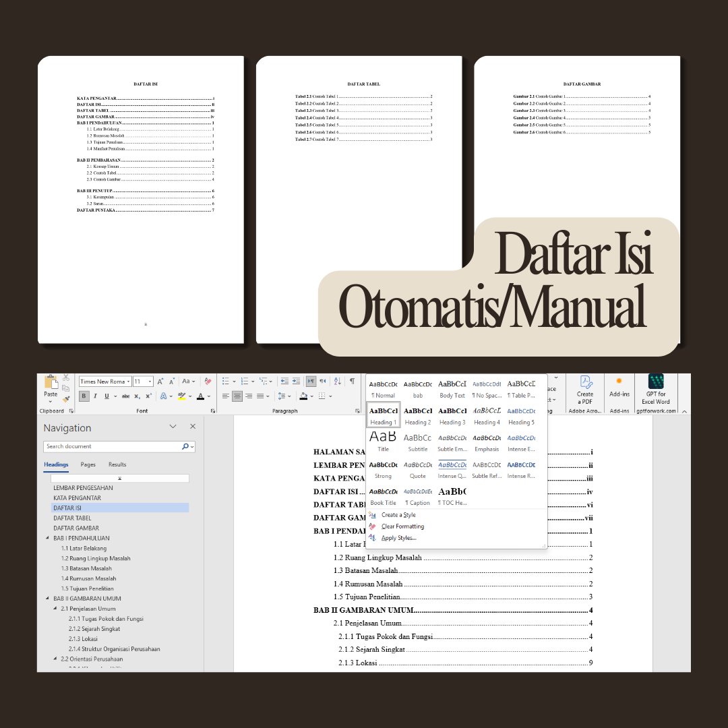Toggle Subscript formatting
The width and height of the screenshot is (728, 728).
[137, 396]
